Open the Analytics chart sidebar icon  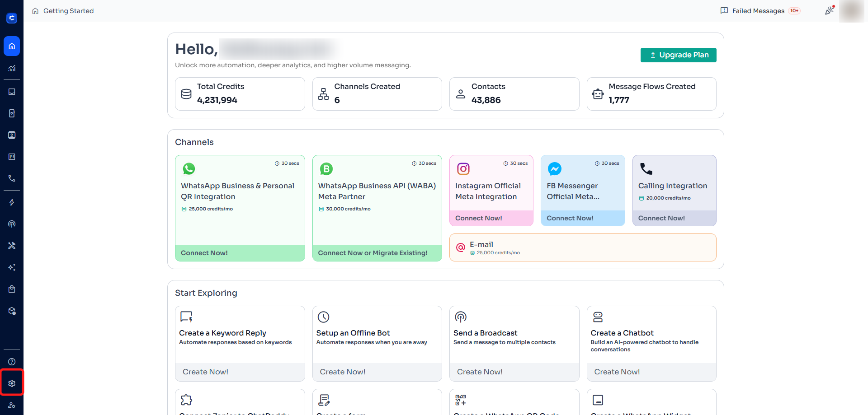click(x=12, y=68)
